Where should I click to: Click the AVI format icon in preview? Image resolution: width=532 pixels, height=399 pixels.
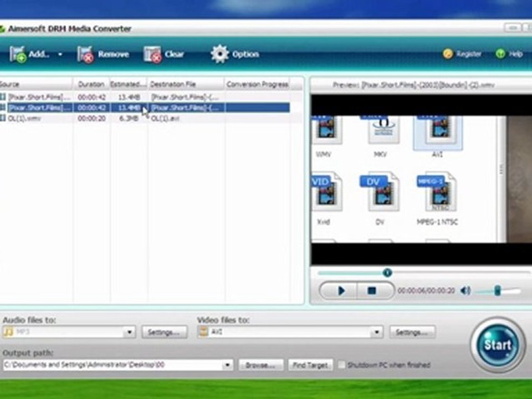tap(438, 132)
